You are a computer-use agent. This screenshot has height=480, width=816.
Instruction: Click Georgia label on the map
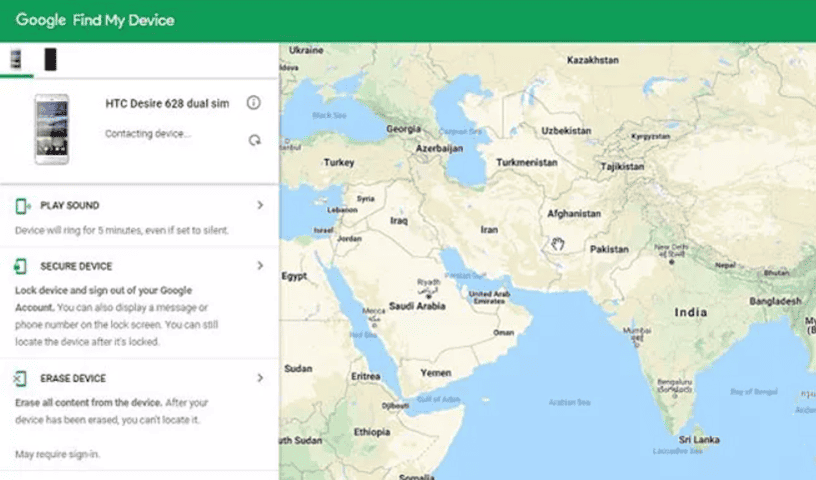coord(403,129)
